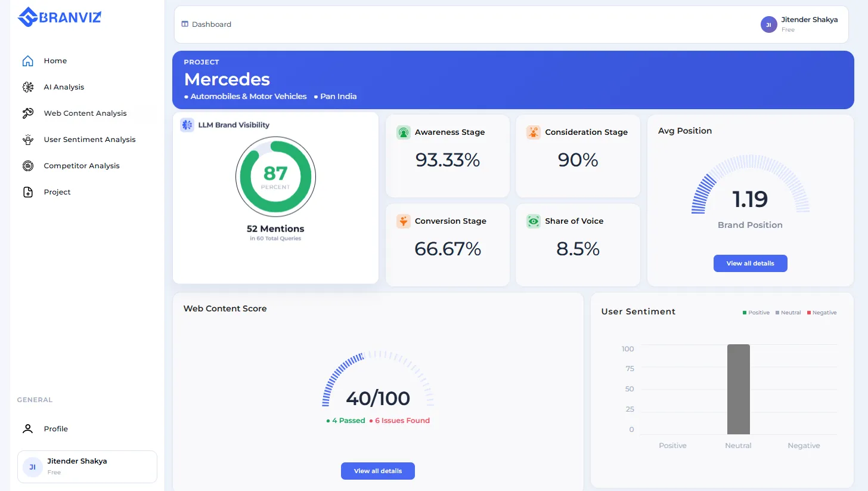Click the LLM Brand Visibility icon
The width and height of the screenshot is (868, 491).
tap(187, 125)
